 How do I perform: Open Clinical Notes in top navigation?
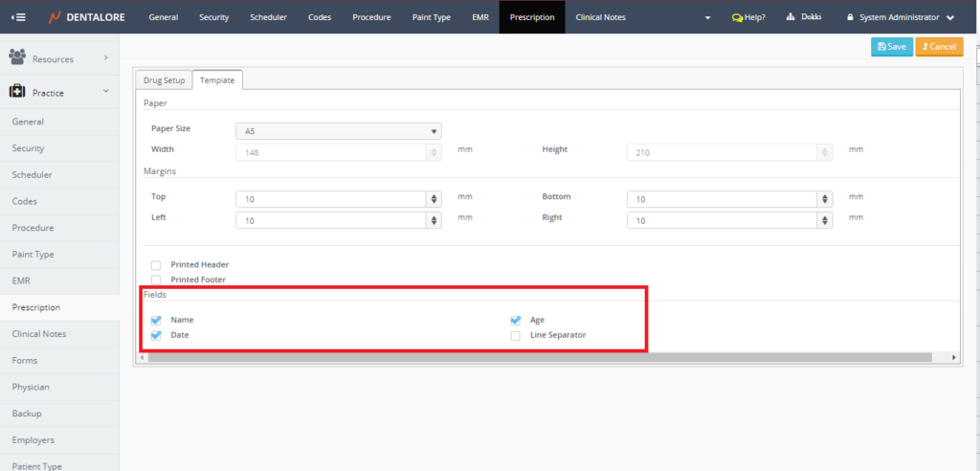click(600, 17)
